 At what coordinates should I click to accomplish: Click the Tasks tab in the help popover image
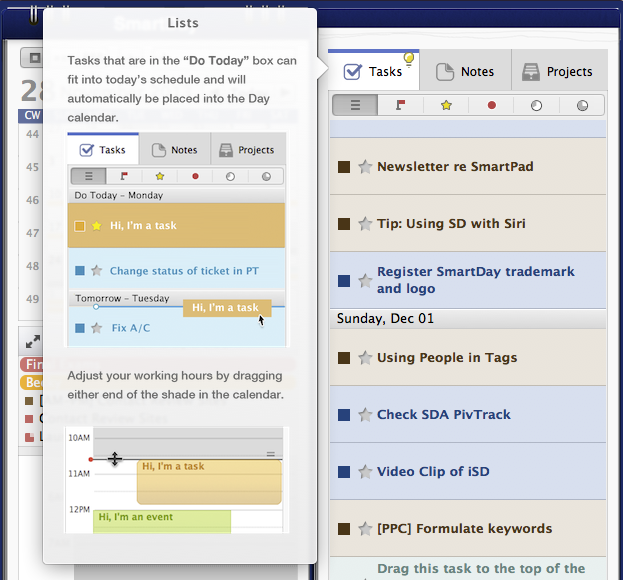pos(103,150)
